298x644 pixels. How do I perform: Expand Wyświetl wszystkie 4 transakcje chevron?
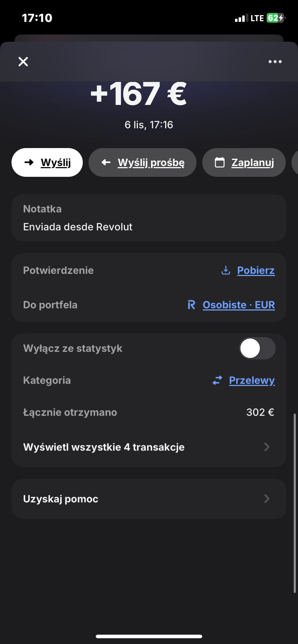(x=267, y=447)
